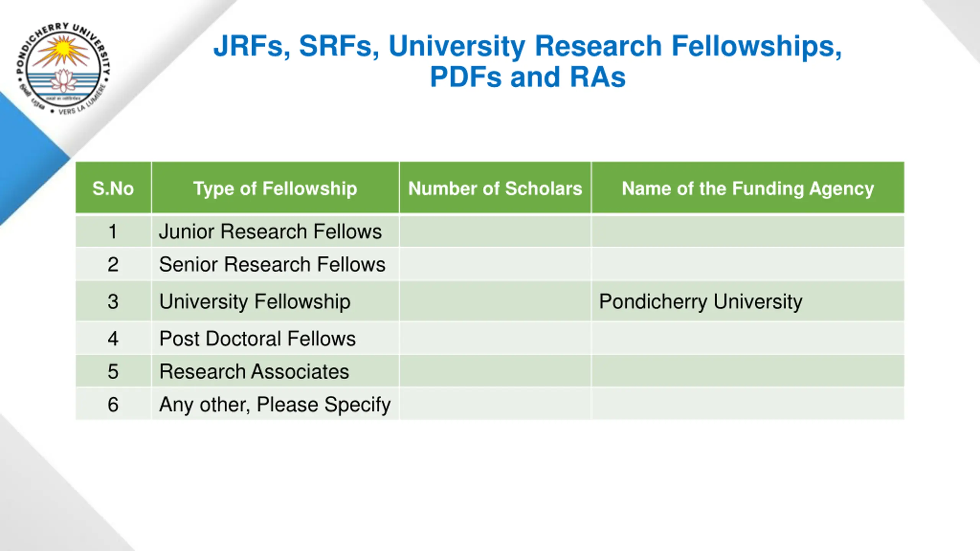
Task: Select the University Fellowship cell
Action: (x=275, y=301)
